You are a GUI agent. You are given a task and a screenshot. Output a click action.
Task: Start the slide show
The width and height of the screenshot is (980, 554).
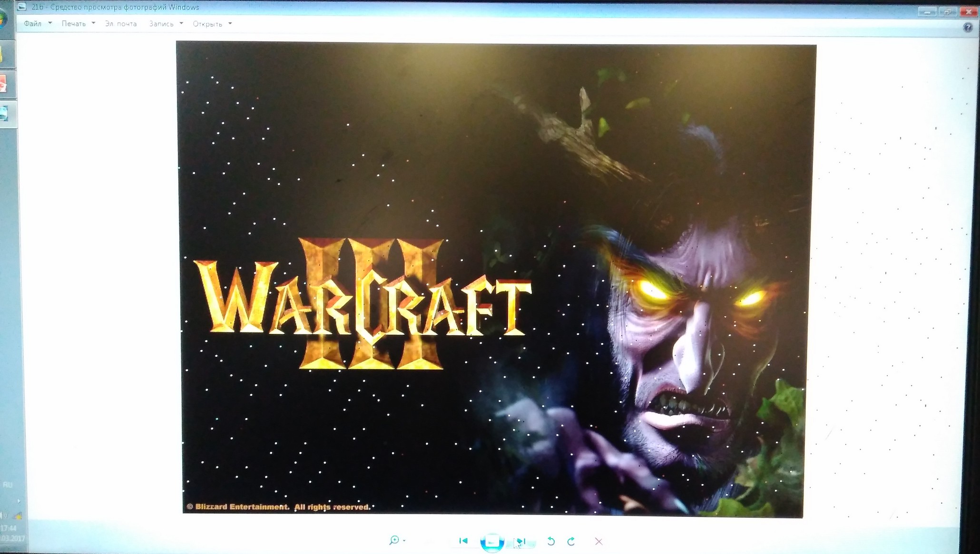click(492, 542)
